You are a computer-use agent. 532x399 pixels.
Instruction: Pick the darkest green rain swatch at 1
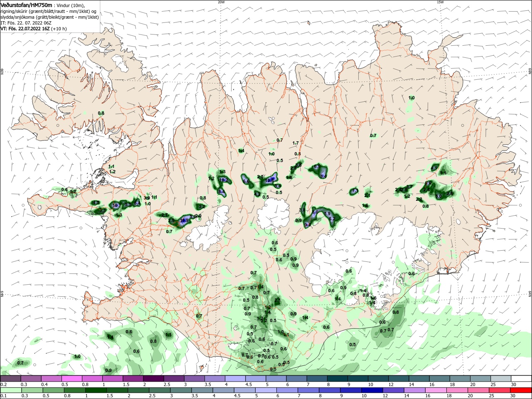point(96,390)
